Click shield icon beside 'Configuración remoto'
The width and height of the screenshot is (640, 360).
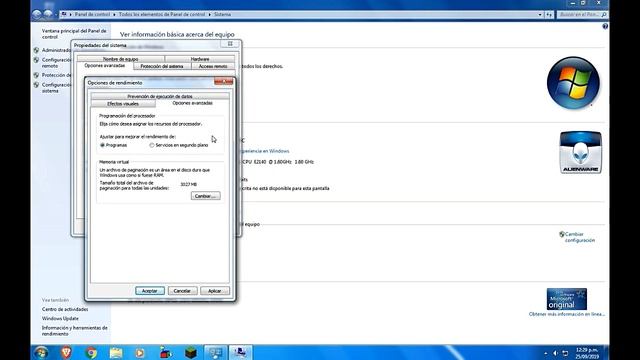point(36,60)
